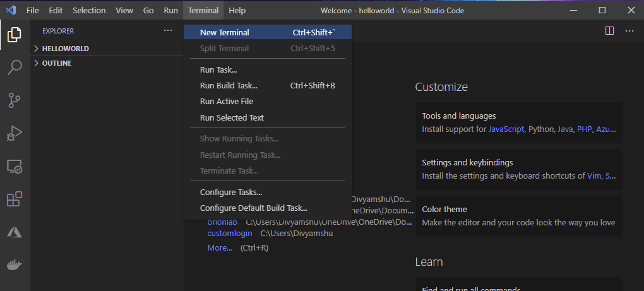Image resolution: width=644 pixels, height=291 pixels.
Task: Click Terminate Task... entry
Action: coord(268,170)
